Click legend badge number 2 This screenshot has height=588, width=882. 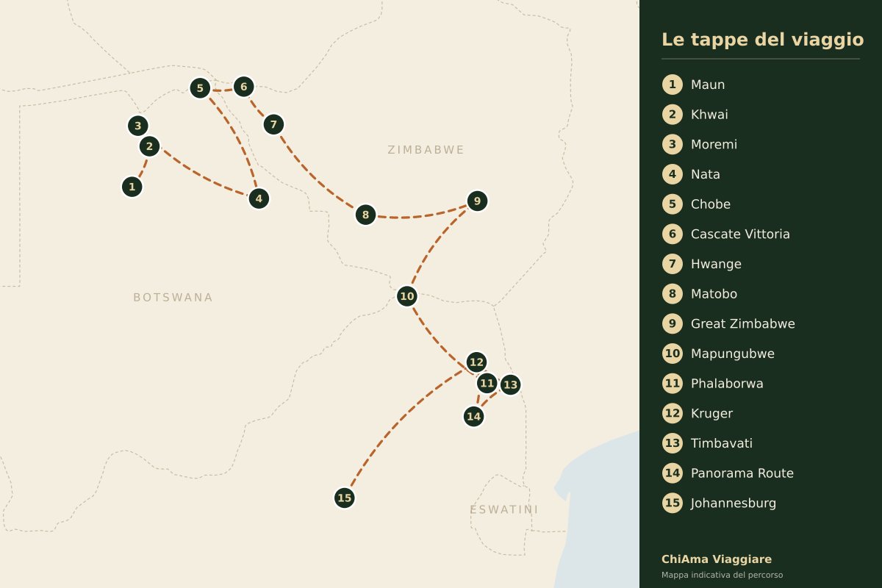(x=672, y=115)
